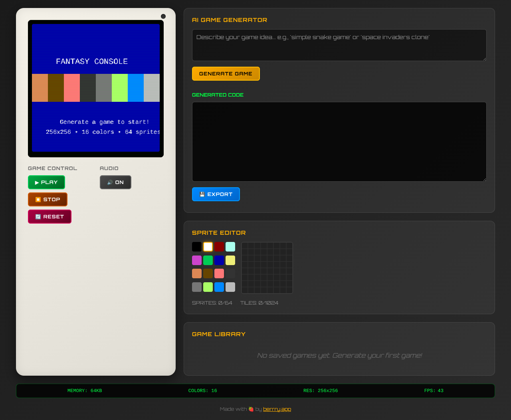This screenshot has height=420, width=511.
Task: Click the game idea description input field
Action: [x=339, y=45]
